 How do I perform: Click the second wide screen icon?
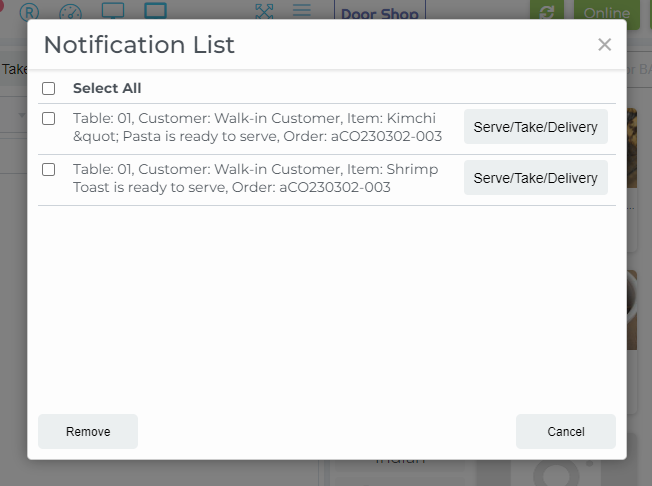pos(155,11)
